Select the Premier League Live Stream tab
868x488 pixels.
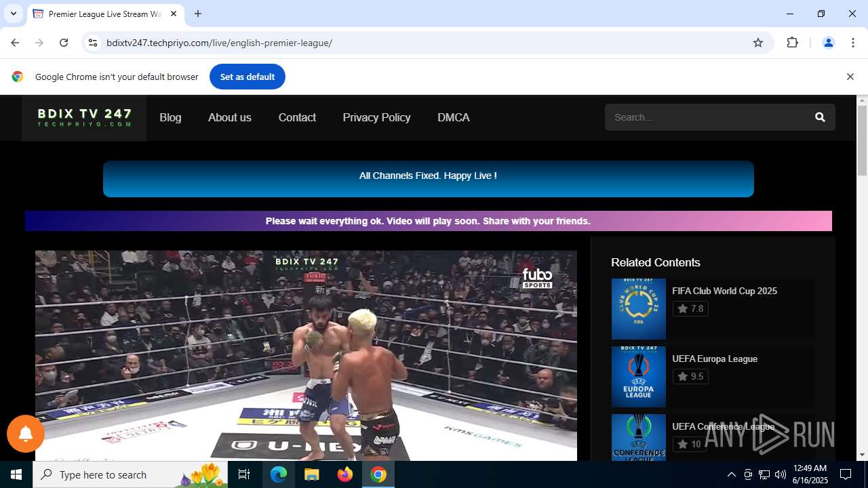105,14
